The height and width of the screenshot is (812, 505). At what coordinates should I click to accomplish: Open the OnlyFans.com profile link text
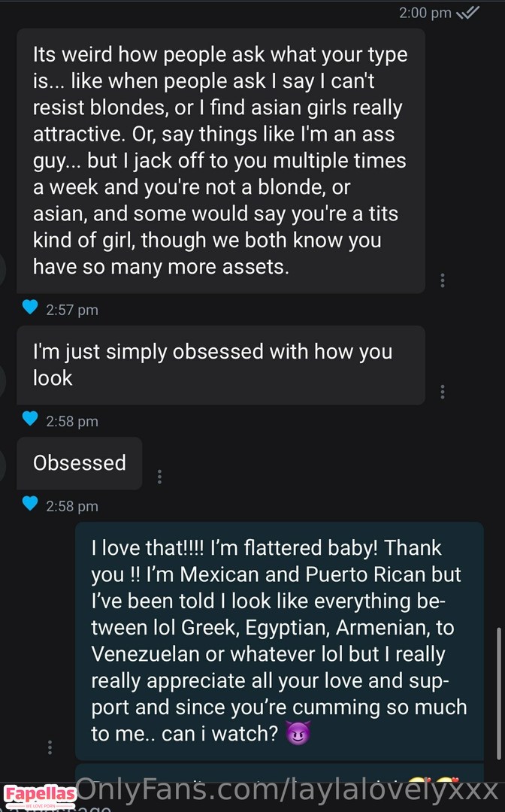coord(287,791)
